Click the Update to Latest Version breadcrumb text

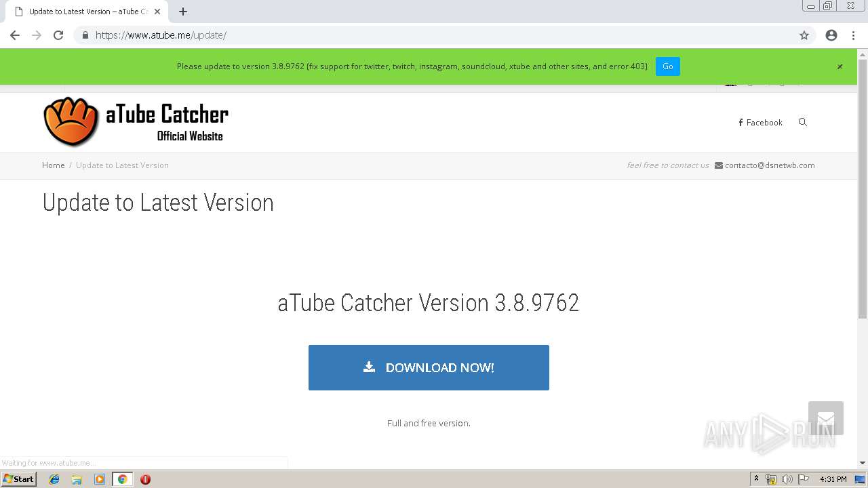122,165
